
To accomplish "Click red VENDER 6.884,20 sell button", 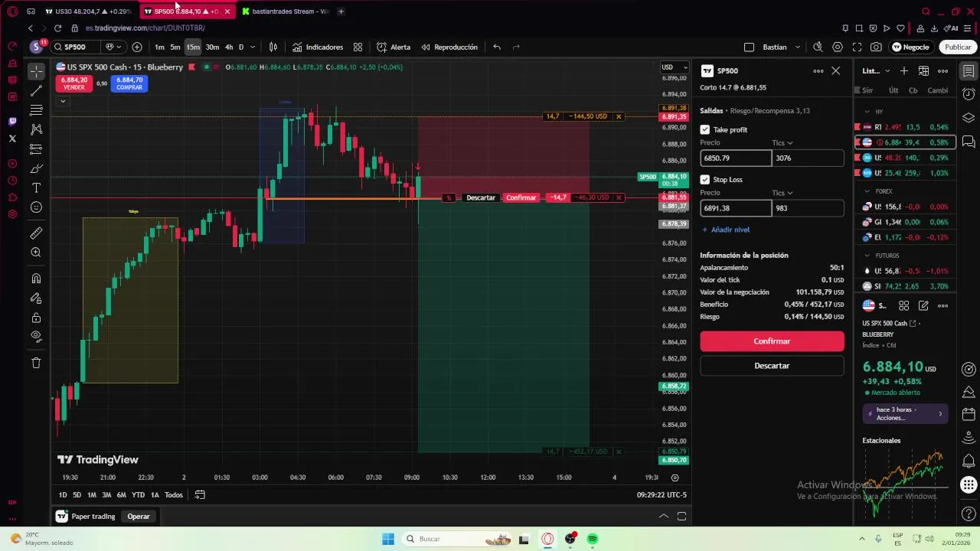I will coord(74,83).
